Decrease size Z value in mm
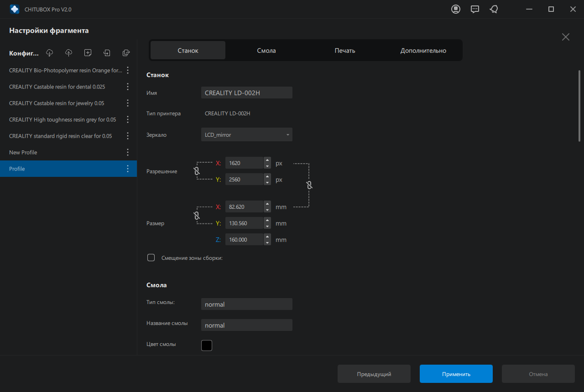This screenshot has width=584, height=392. (x=267, y=242)
